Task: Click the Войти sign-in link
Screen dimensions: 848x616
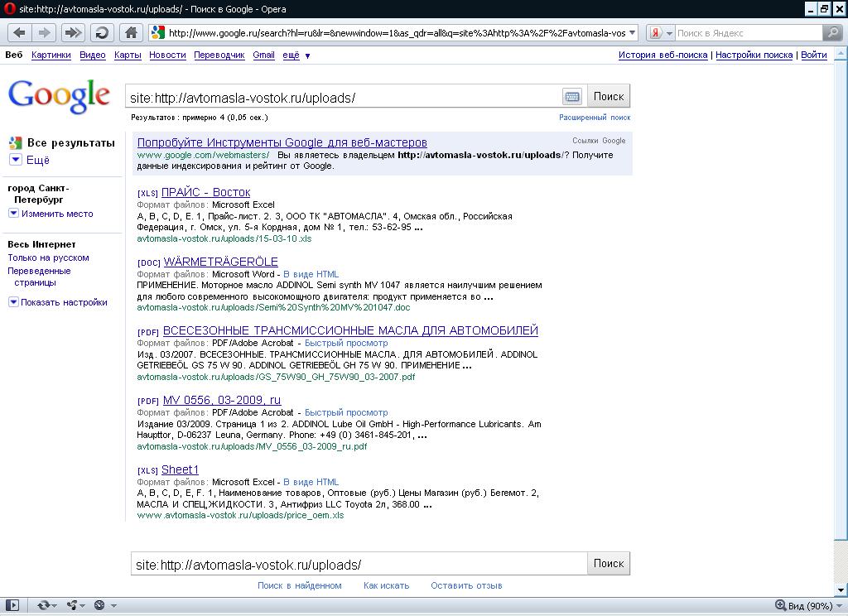Action: 814,55
